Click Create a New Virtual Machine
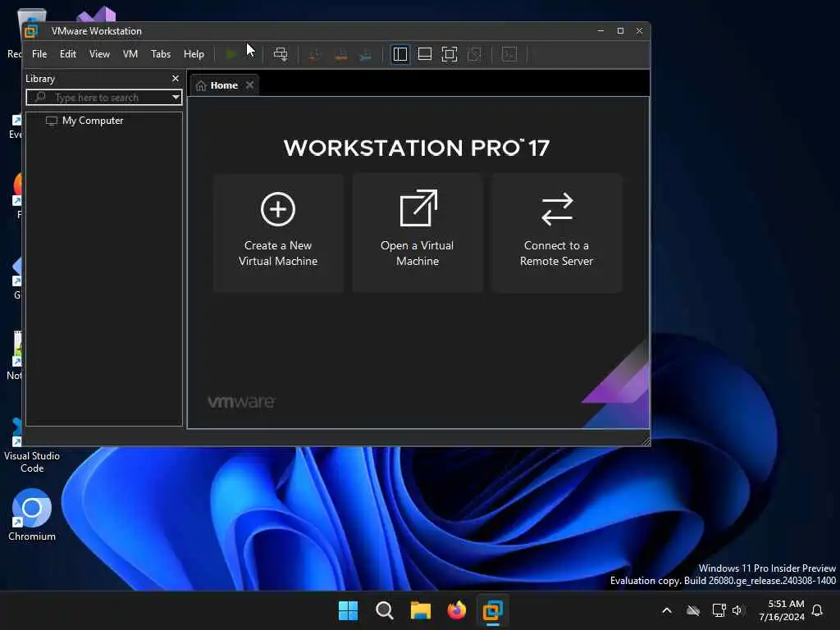 tap(278, 232)
